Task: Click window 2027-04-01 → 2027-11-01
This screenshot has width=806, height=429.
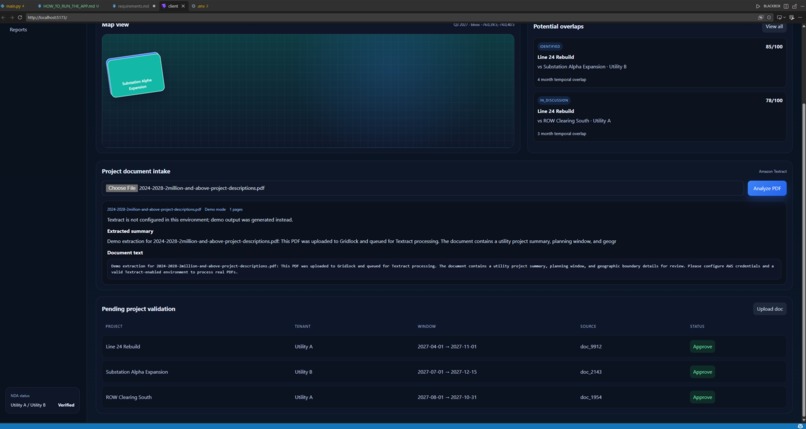Action: coord(447,347)
